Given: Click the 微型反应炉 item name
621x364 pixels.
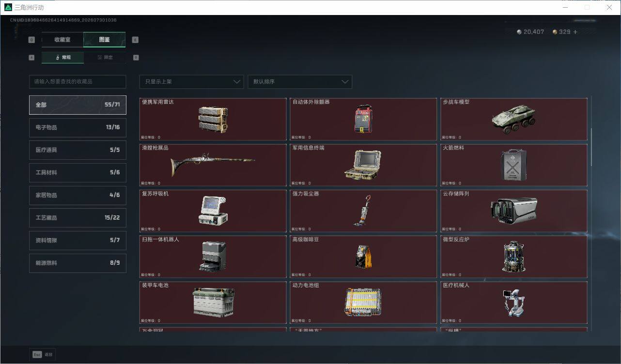Looking at the screenshot, I should (456, 240).
